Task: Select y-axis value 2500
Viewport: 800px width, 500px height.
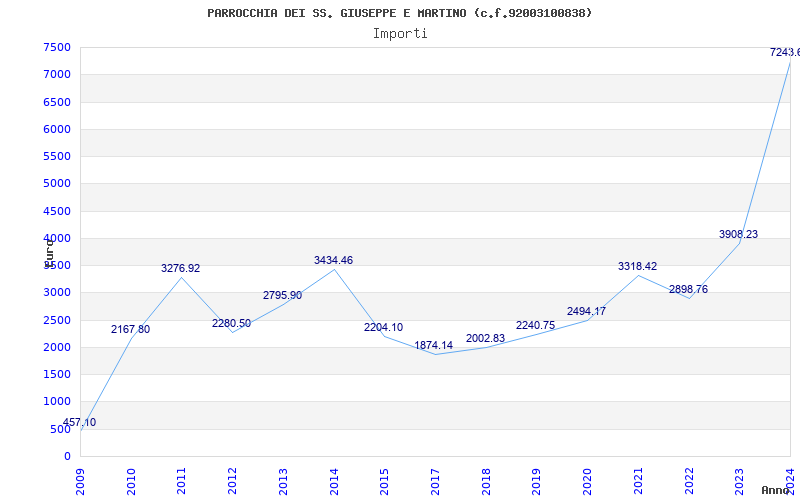Action: pos(57,320)
